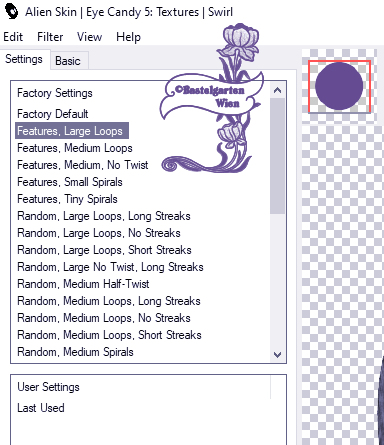Click the purple circle navigator thumbnail
384x445 pixels.
coord(339,86)
